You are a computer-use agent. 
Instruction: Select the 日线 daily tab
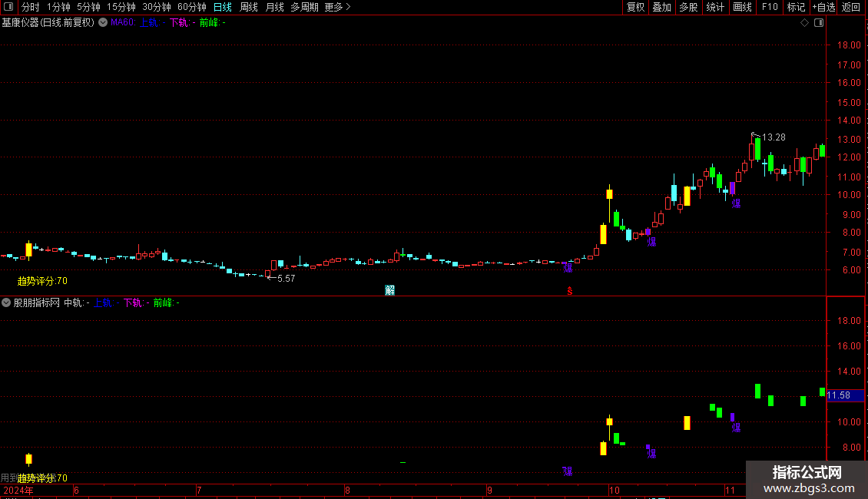click(x=223, y=7)
